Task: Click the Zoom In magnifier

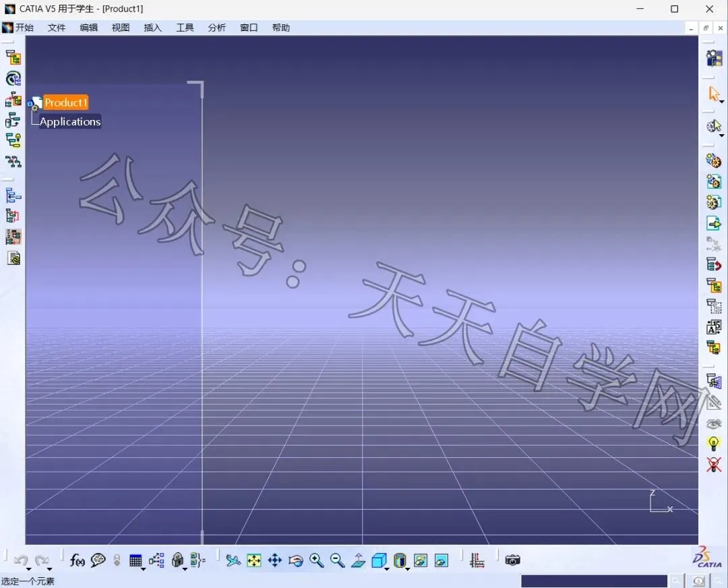Action: pos(317,560)
